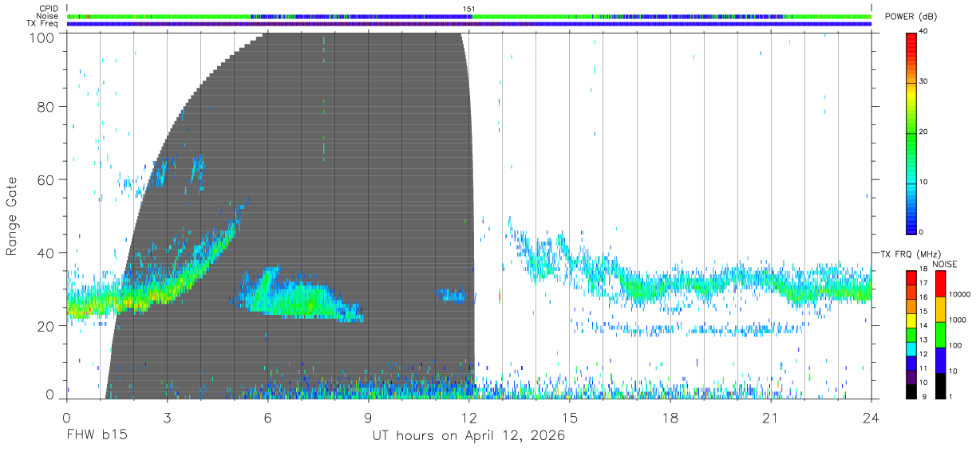980x452 pixels.
Task: Click the Range Gate tick label "20"
Action: [45, 325]
